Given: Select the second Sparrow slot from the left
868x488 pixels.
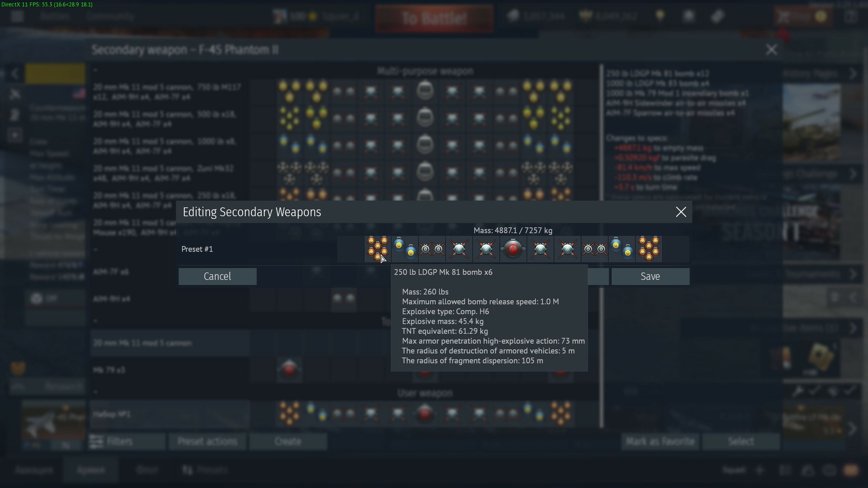Looking at the screenshot, I should coord(486,249).
